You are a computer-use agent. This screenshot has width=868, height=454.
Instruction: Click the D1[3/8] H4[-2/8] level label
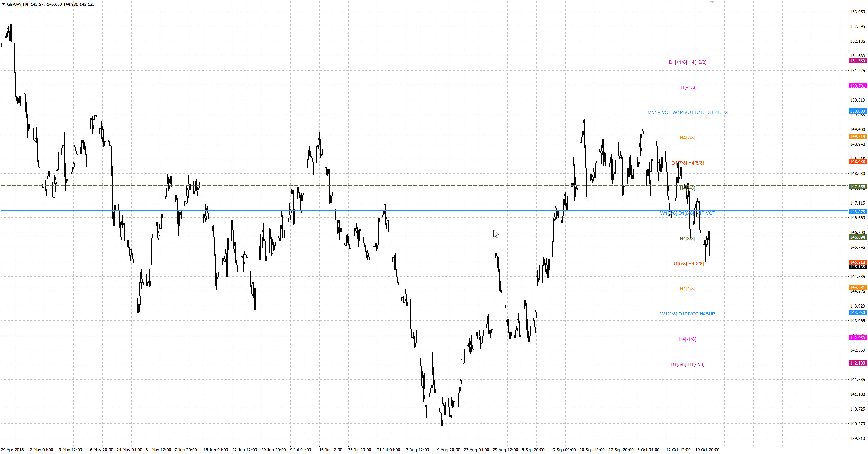687,364
